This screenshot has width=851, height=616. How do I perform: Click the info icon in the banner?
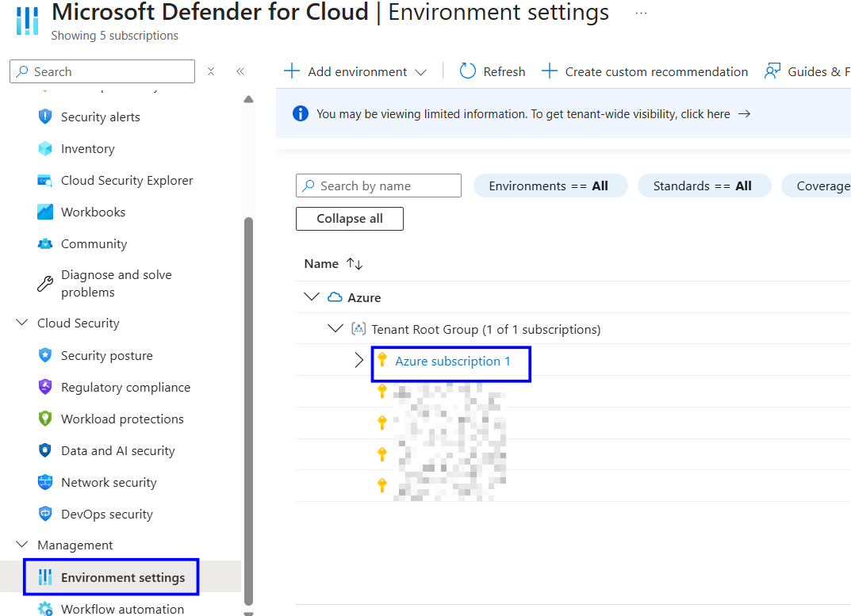click(300, 113)
